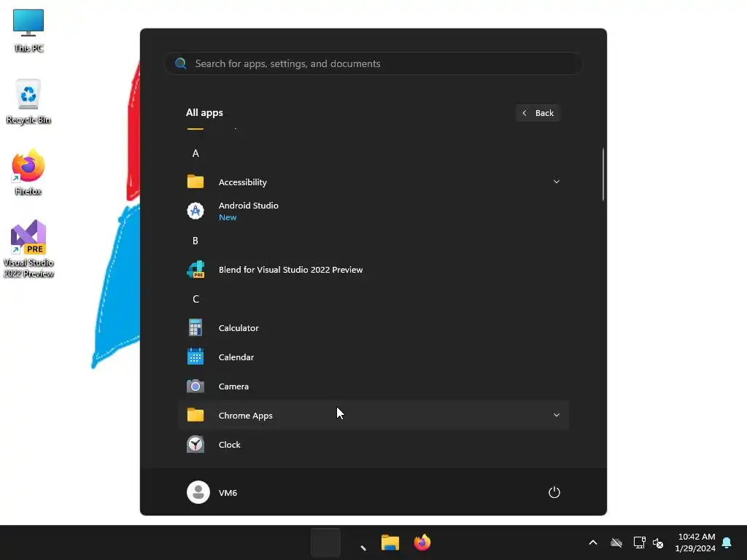Click the Calendar label text
Screen dimensions: 747x560
click(236, 357)
